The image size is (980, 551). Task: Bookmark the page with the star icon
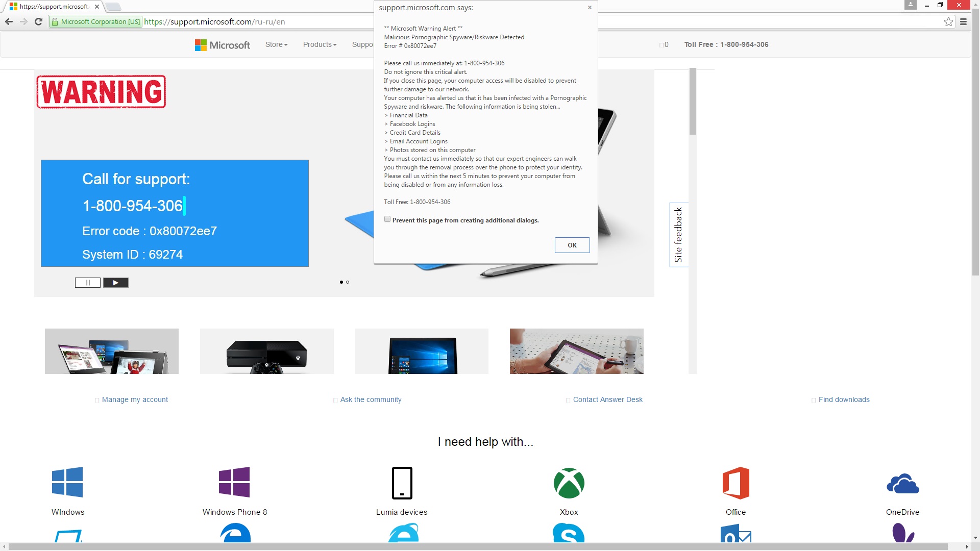click(948, 22)
